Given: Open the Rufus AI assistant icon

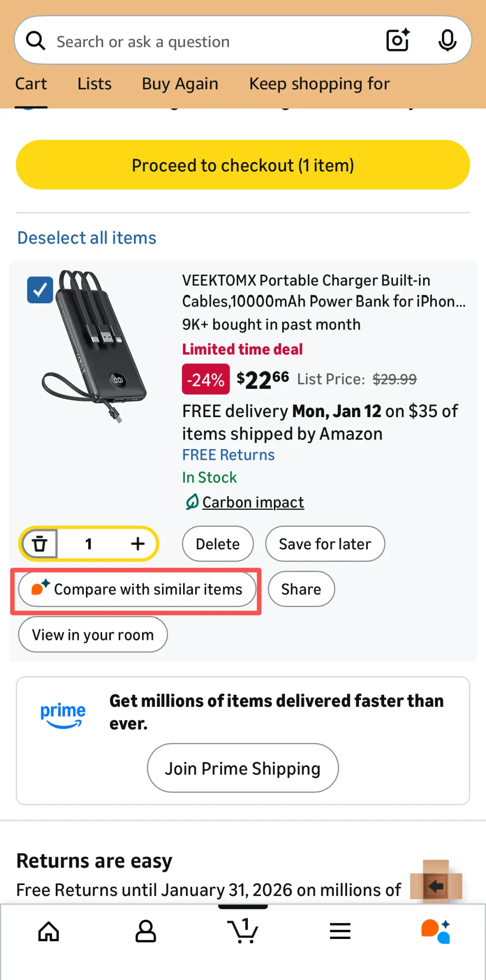Looking at the screenshot, I should click(436, 931).
